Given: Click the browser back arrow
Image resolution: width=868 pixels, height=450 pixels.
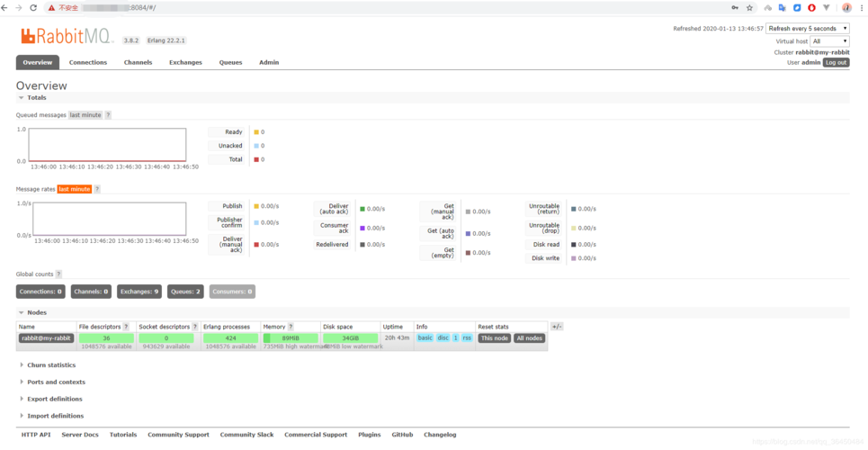Looking at the screenshot, I should pyautogui.click(x=5, y=8).
